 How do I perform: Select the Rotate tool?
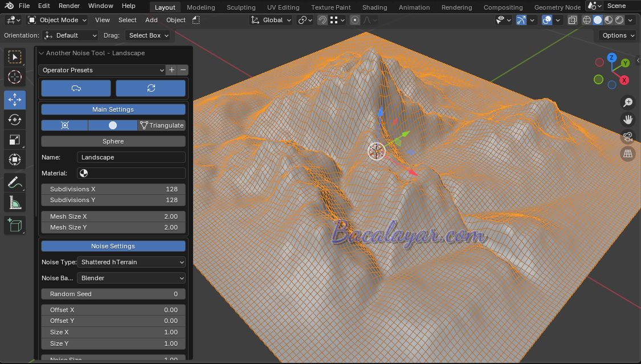[x=15, y=120]
